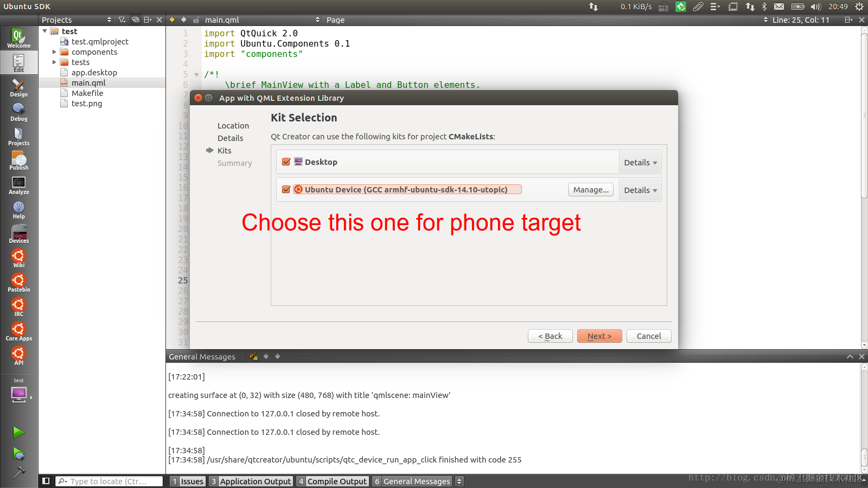Open the Help mode

[18, 209]
